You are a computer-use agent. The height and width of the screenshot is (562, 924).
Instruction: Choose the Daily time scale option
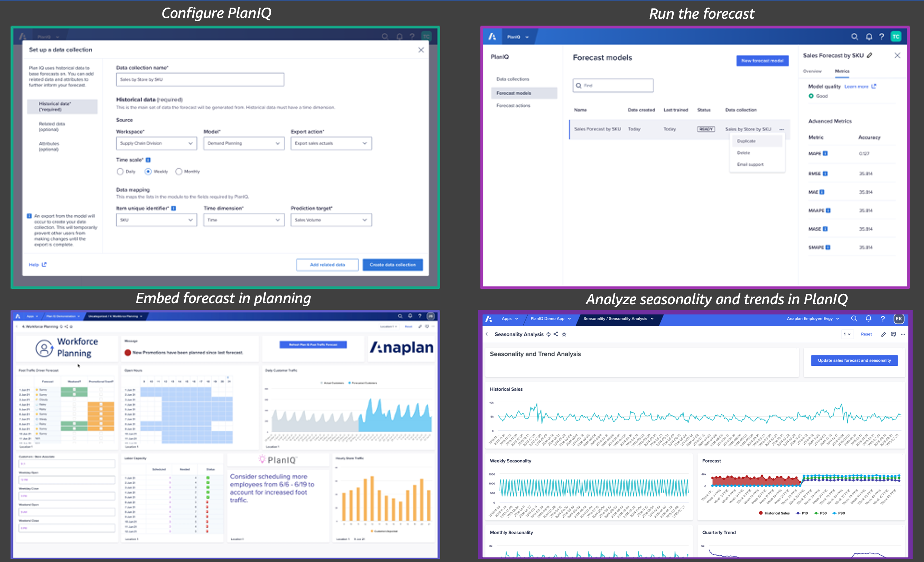coord(121,171)
